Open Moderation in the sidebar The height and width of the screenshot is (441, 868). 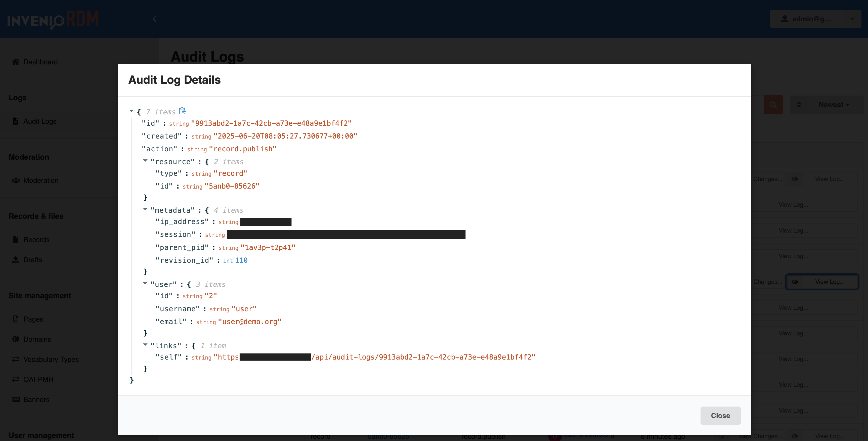point(41,181)
